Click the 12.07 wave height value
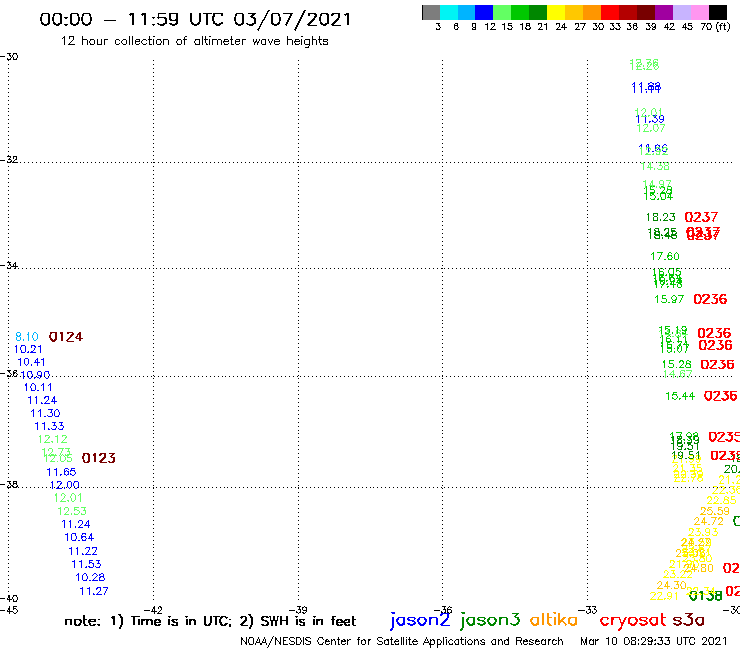 (x=651, y=128)
